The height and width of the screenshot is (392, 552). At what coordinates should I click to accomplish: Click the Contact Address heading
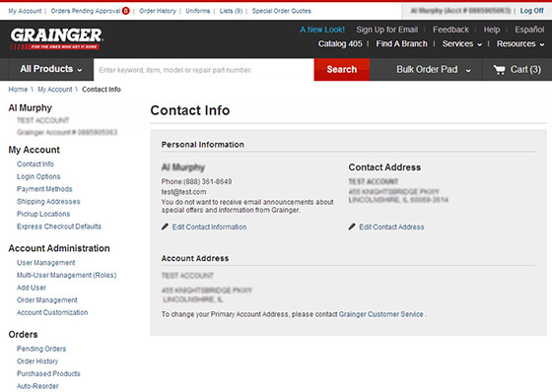coord(384,167)
